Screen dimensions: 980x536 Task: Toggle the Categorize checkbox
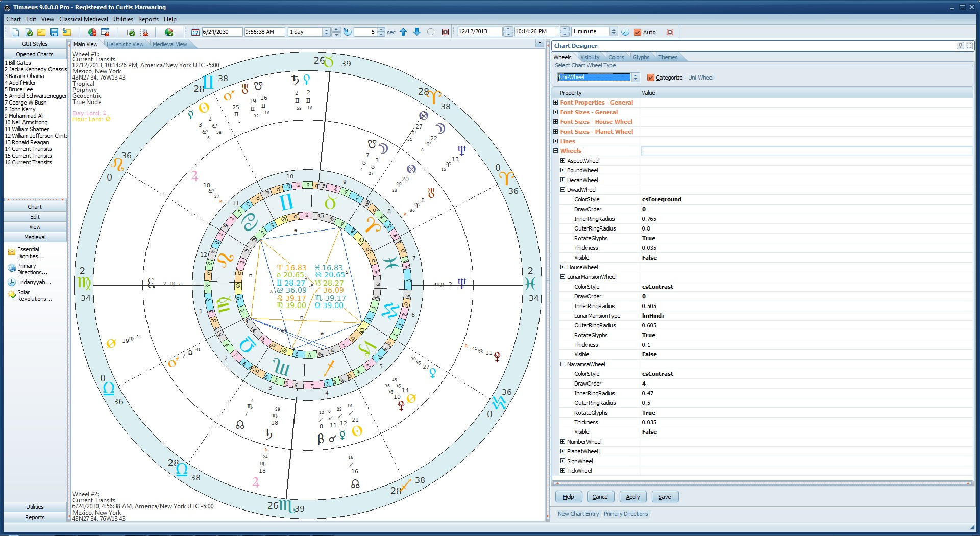(651, 78)
